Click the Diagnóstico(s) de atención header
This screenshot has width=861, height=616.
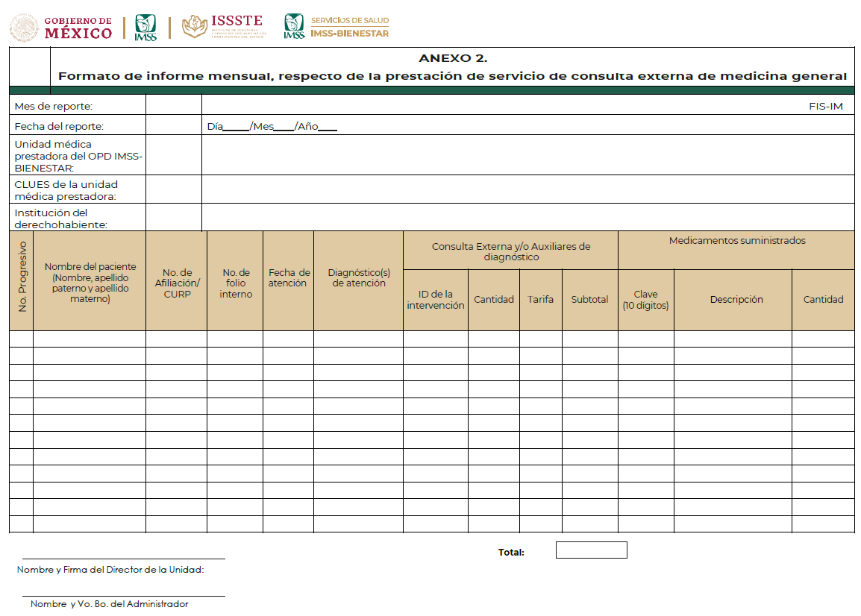click(x=359, y=278)
